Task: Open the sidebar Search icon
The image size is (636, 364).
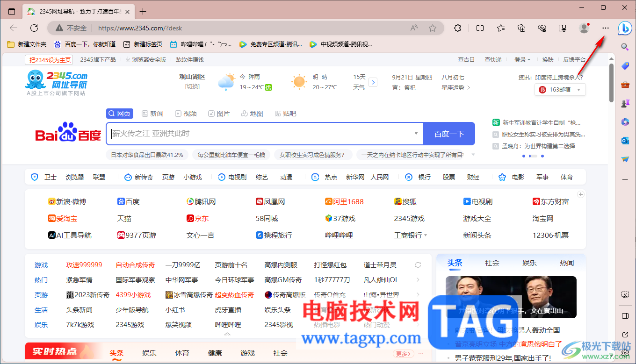Action: point(625,47)
